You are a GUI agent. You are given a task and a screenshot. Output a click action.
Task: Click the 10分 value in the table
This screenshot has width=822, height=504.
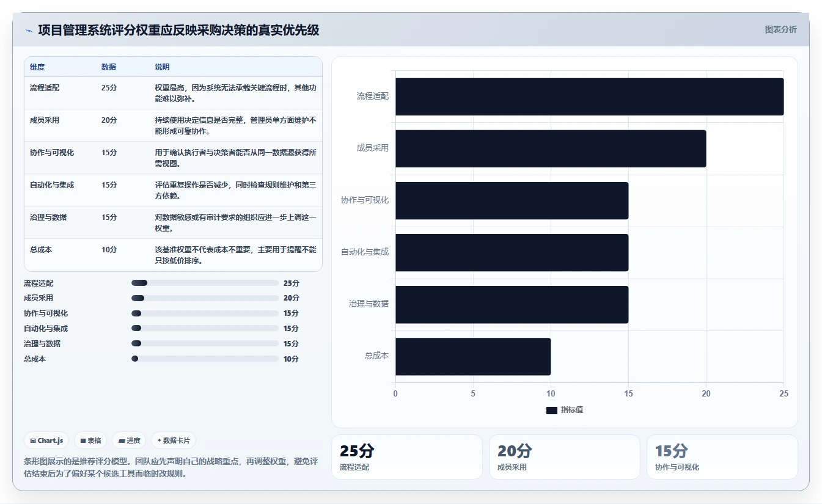click(109, 250)
